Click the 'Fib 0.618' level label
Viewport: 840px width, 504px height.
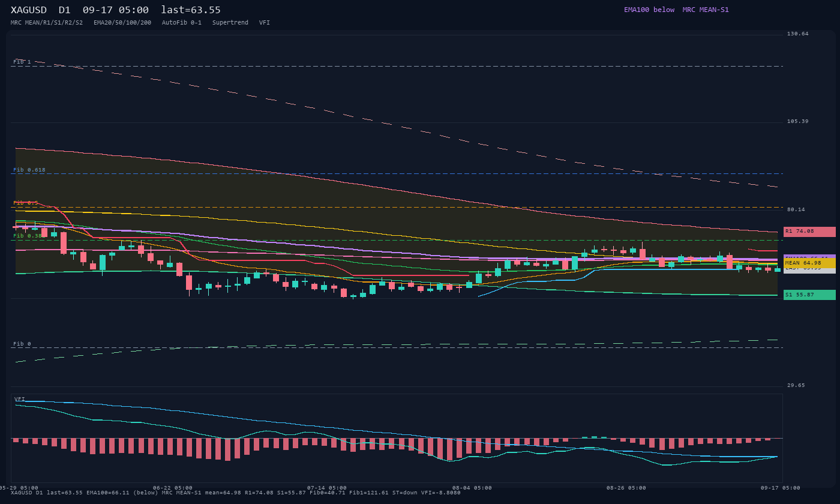[29, 170]
